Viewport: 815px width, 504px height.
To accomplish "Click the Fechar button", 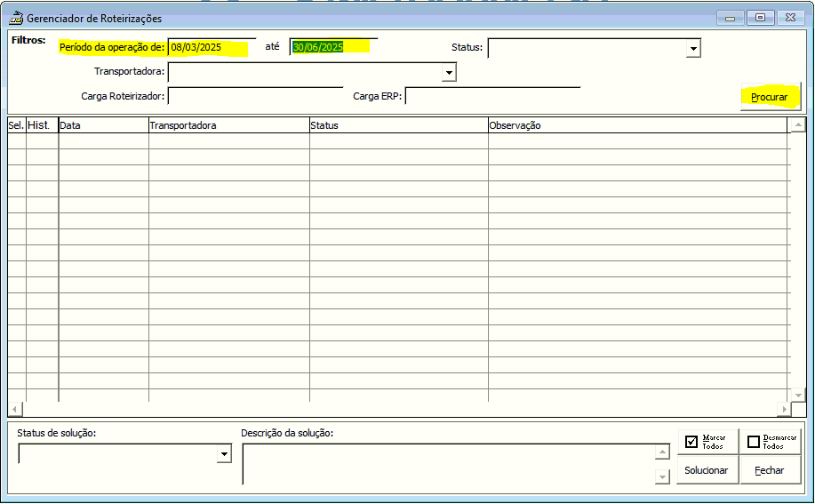I will [770, 470].
